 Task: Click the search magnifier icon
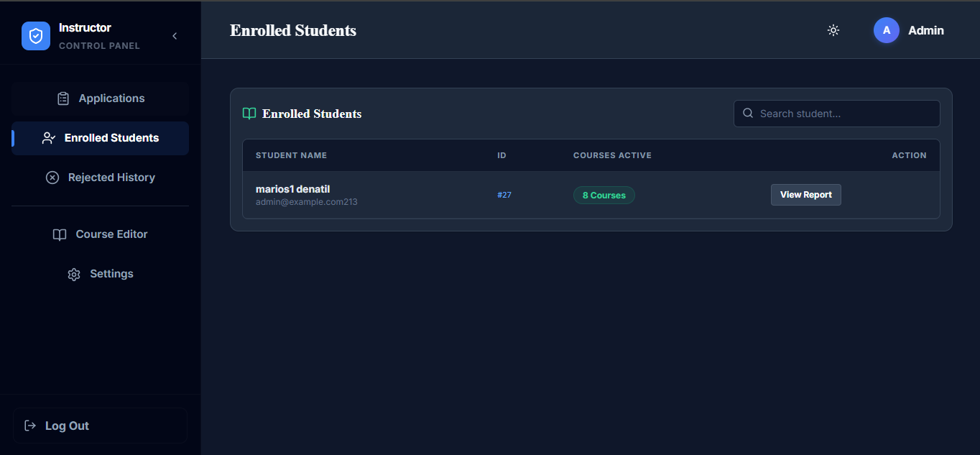747,113
